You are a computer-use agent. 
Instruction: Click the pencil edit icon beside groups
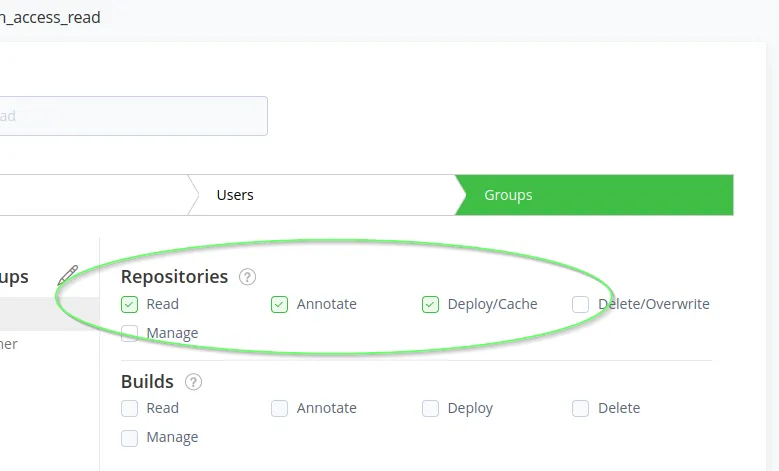(68, 275)
